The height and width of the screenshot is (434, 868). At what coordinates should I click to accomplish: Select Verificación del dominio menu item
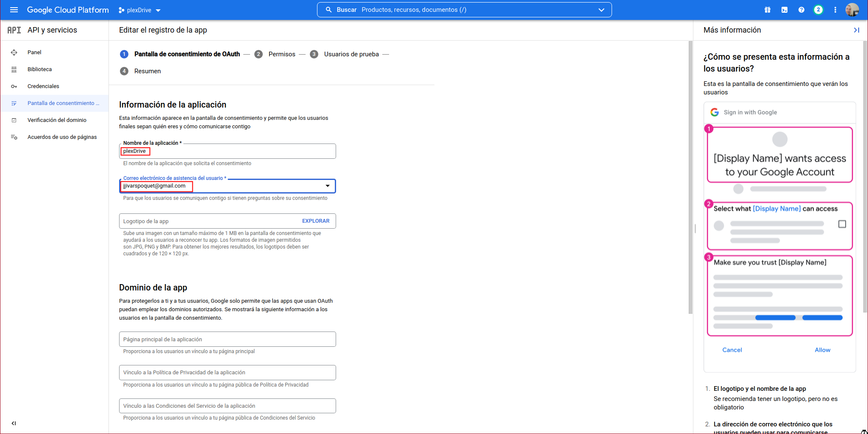(57, 120)
